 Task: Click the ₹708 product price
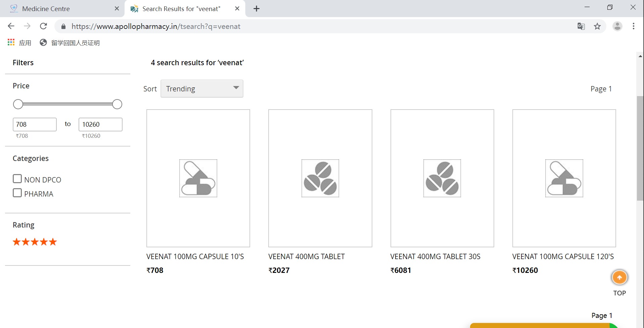[155, 270]
